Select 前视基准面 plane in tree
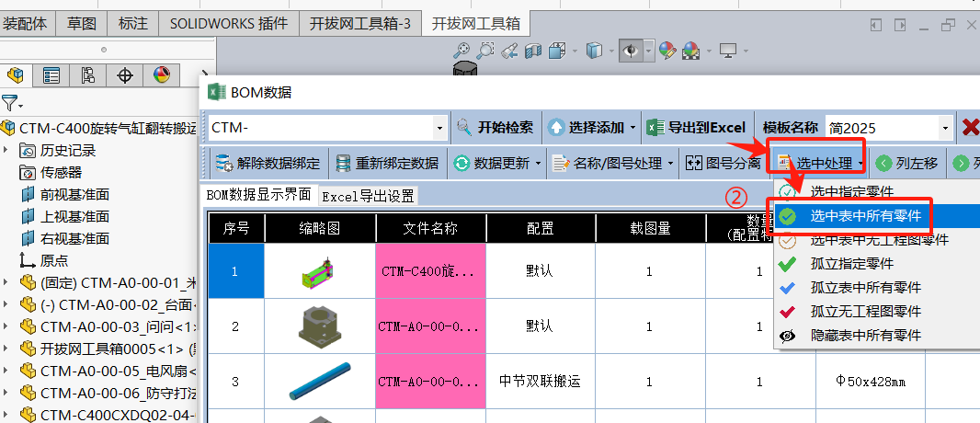Screen dimensions: 980x423 74,194
